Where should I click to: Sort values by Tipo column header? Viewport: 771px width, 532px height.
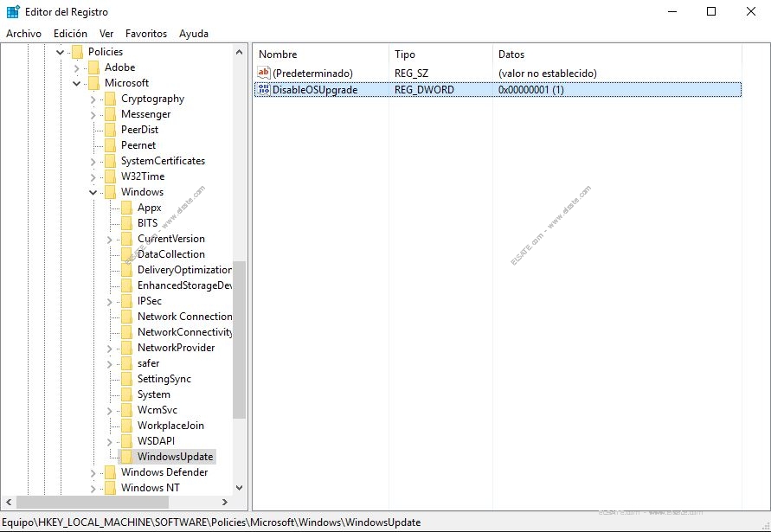(440, 54)
